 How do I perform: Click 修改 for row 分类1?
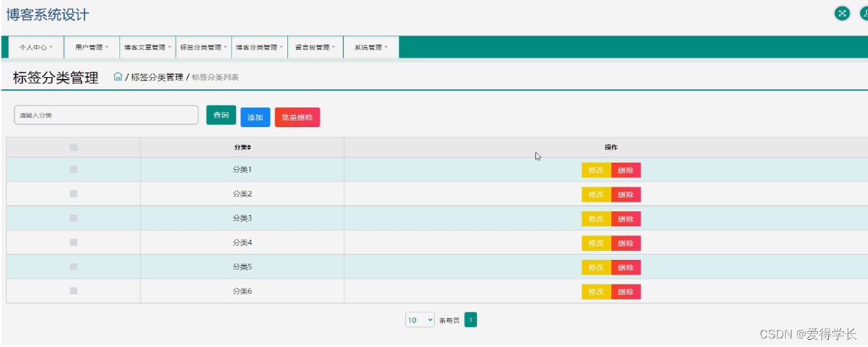[596, 170]
